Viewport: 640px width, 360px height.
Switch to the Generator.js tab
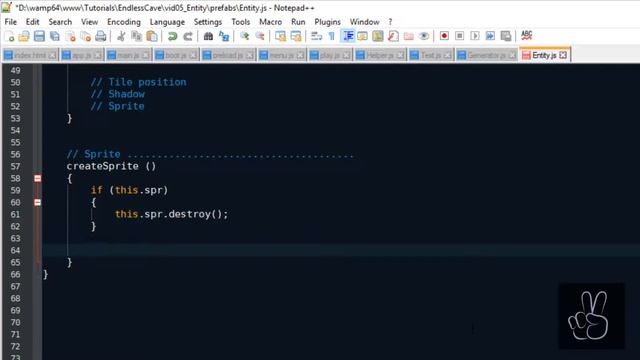pos(486,55)
